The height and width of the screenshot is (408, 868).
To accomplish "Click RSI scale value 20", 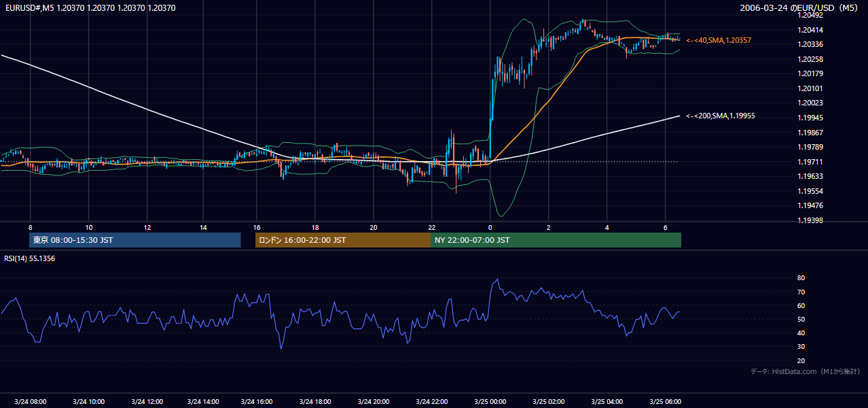I will (801, 360).
